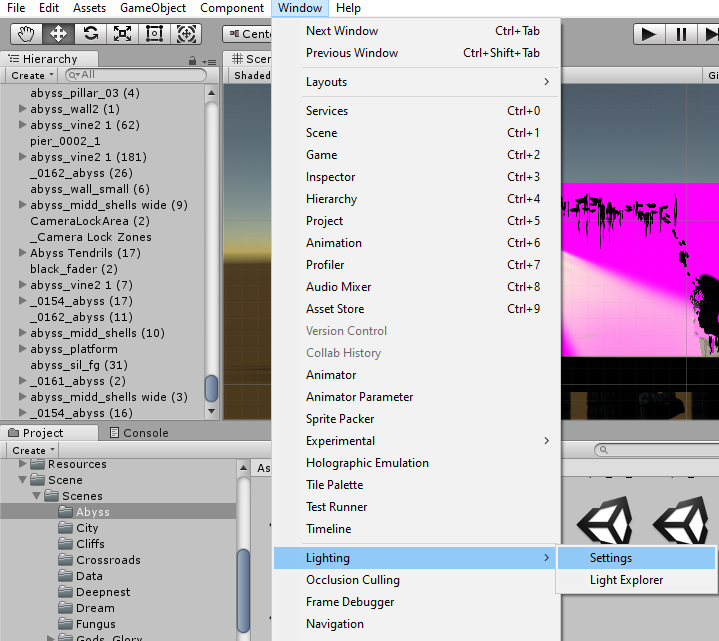Viewport: 719px width, 641px height.
Task: Select the Crossroads folder
Action: click(100, 560)
